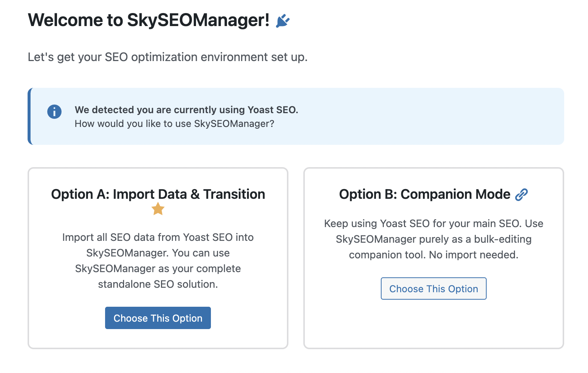
Task: Click the gold star under Option A
Action: click(x=158, y=209)
